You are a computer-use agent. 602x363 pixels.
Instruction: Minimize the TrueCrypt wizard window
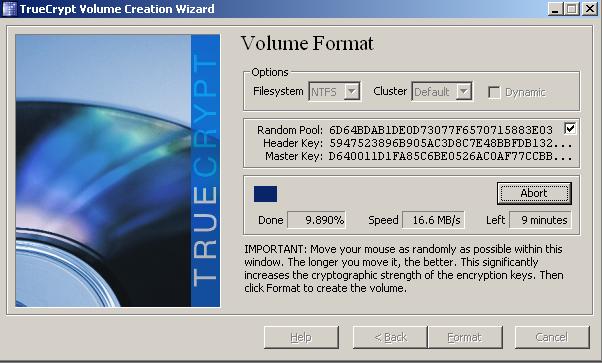tap(554, 9)
